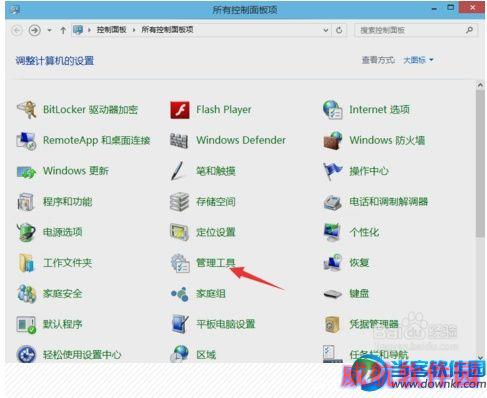The height and width of the screenshot is (398, 487).
Task: Go up one folder level
Action: [63, 30]
